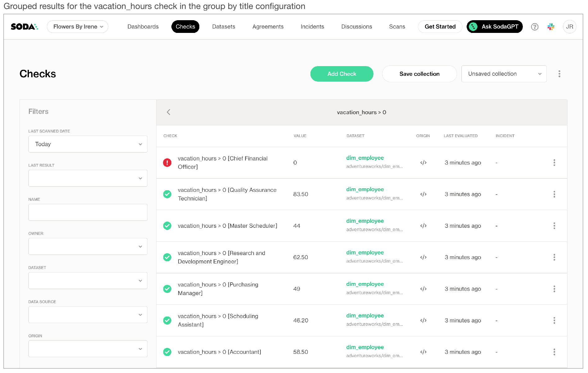Click the red failed status icon for Chief Financial Officer
This screenshot has width=588, height=373.
click(167, 163)
